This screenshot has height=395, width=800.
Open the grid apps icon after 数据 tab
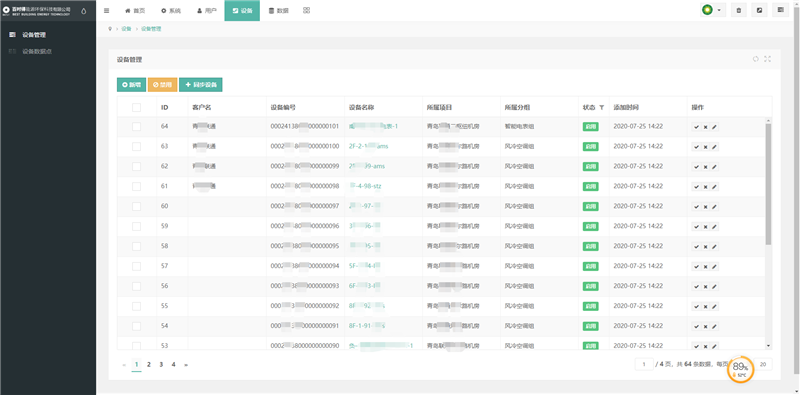tap(306, 10)
